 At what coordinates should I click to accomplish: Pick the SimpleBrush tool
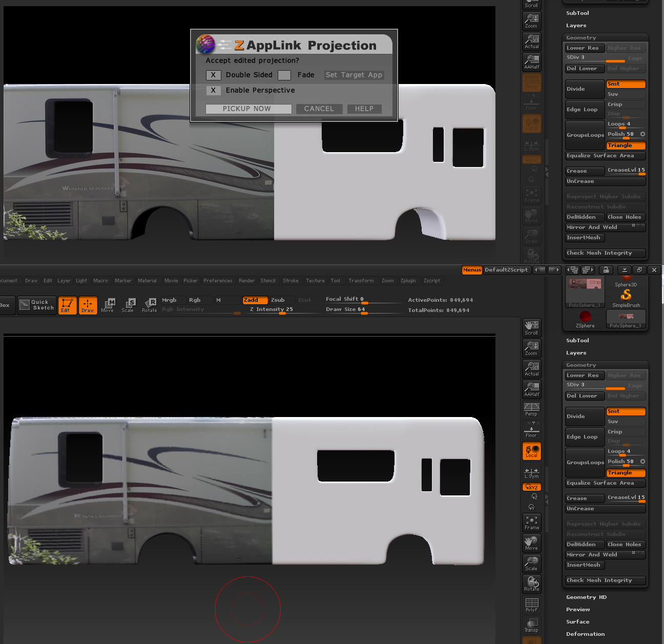pos(626,298)
